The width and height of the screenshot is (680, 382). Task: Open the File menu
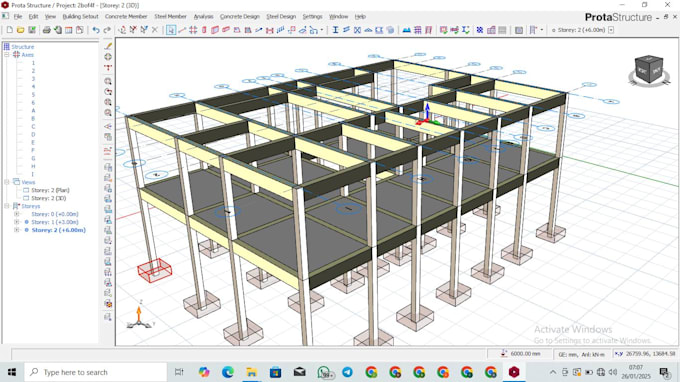[x=18, y=16]
